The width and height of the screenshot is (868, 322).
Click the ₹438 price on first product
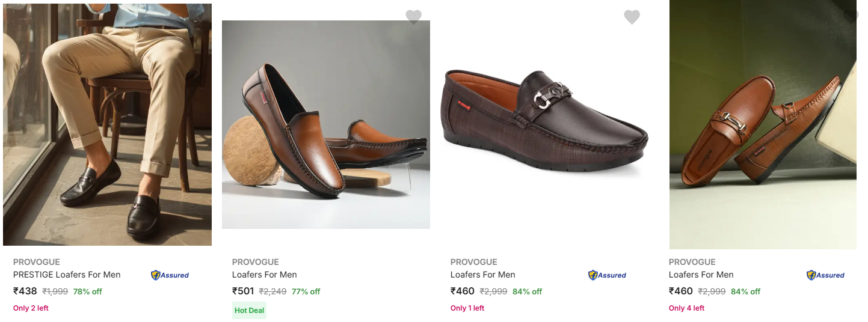[x=25, y=291]
